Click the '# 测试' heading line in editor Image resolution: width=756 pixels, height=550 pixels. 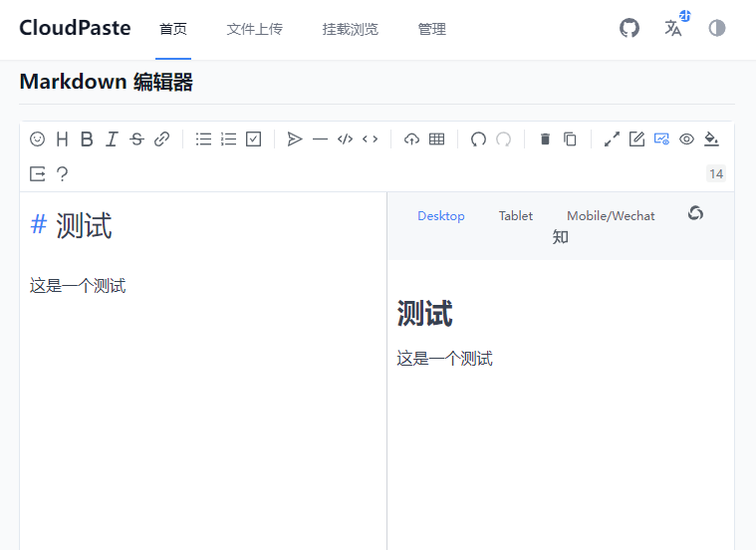point(71,225)
